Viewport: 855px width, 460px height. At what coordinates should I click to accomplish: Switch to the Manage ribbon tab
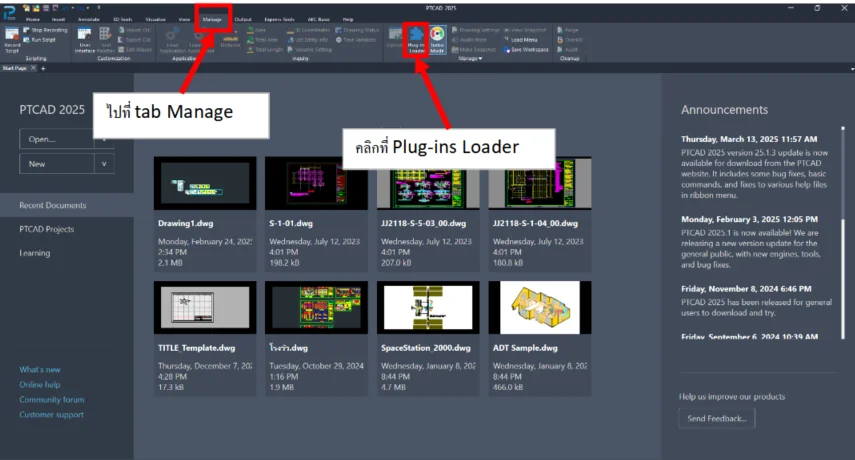[212, 19]
